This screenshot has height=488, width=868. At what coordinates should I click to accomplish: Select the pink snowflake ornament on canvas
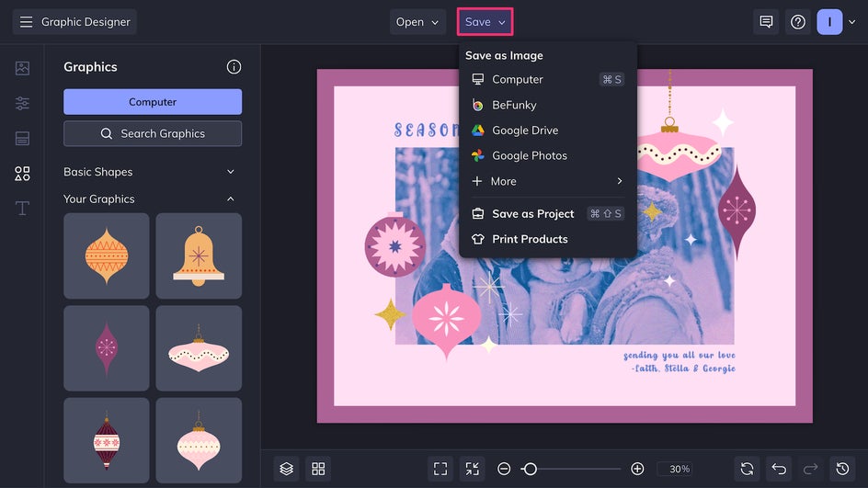click(446, 321)
